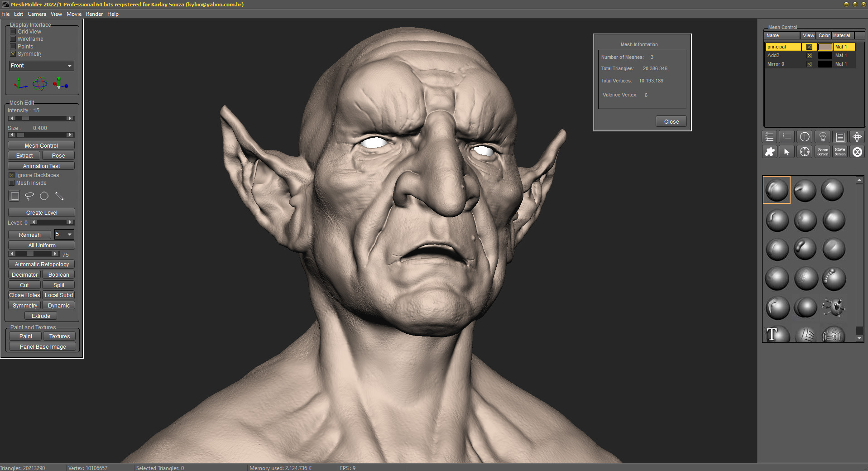Image resolution: width=868 pixels, height=471 pixels.
Task: Uncheck Ignore Backfaces
Action: pos(12,175)
